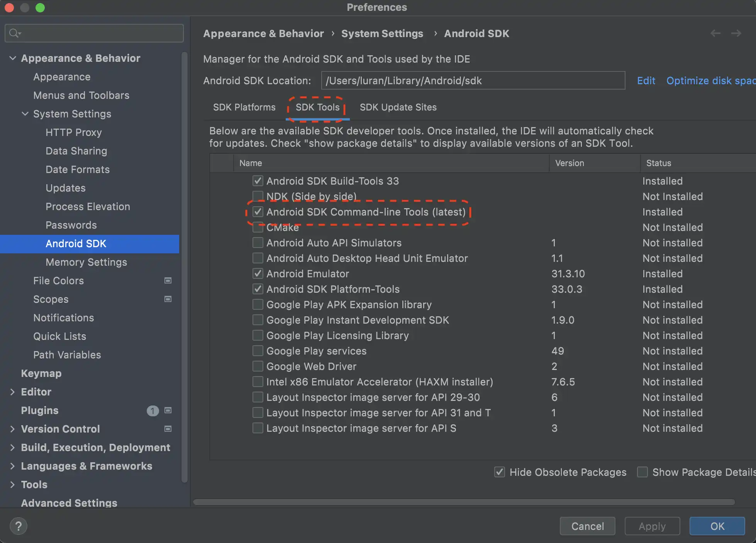Select Memory Settings in sidebar
Image resolution: width=756 pixels, height=543 pixels.
click(x=86, y=262)
